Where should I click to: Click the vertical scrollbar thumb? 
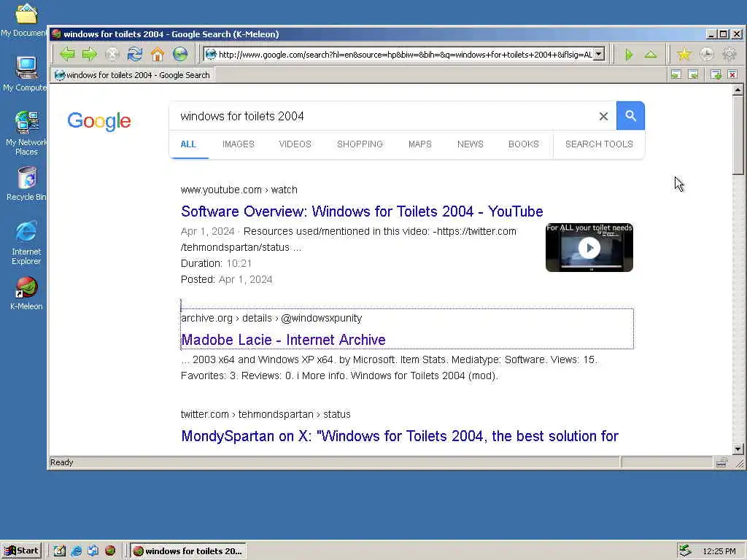coord(738,135)
